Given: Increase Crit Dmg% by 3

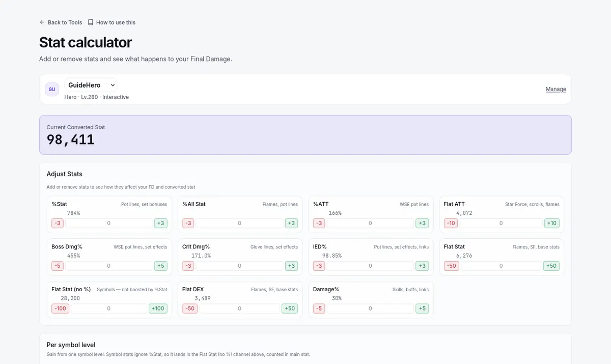Looking at the screenshot, I should pos(291,266).
